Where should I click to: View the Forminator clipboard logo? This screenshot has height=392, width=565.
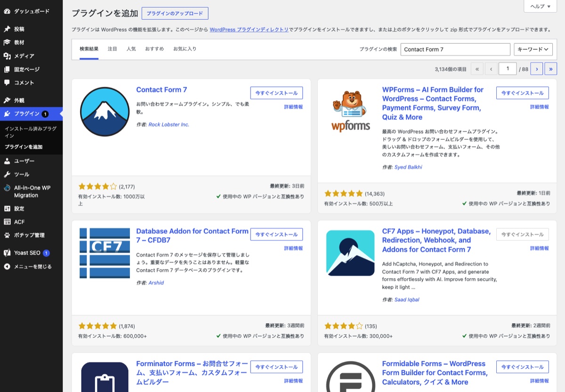[105, 376]
